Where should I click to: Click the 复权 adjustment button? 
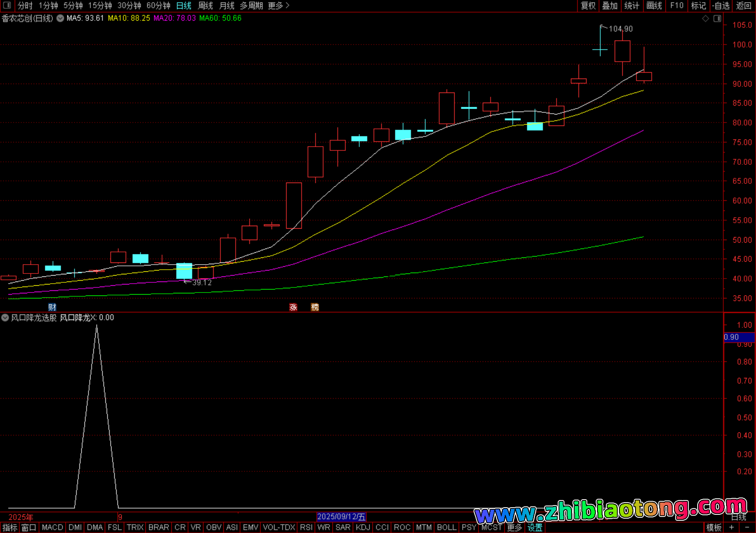point(588,5)
